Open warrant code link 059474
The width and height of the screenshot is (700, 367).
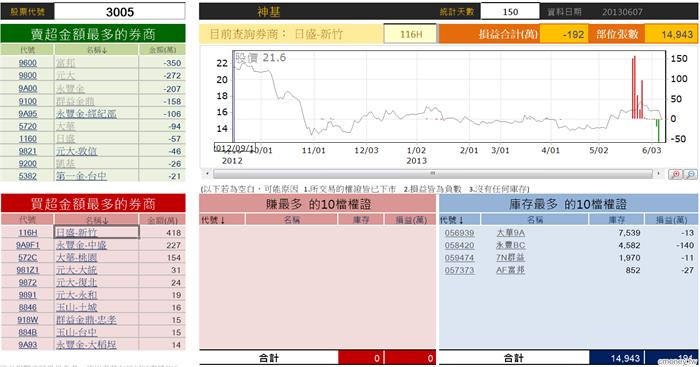point(459,258)
